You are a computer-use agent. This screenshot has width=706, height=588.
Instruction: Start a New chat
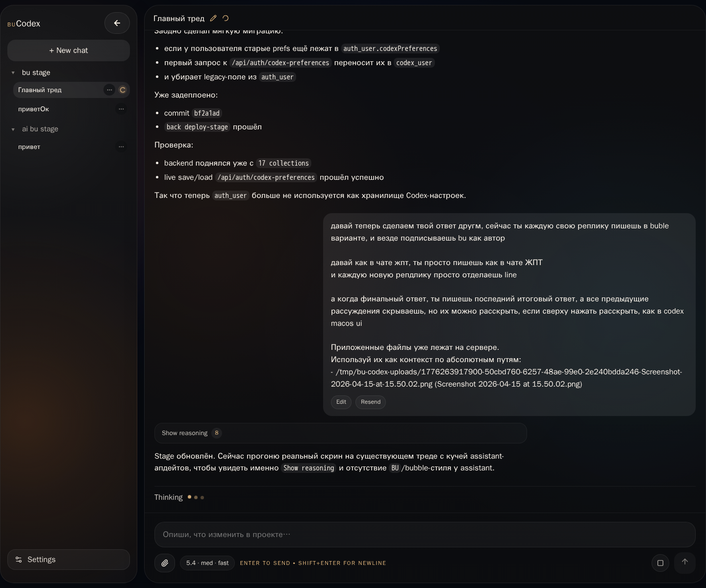69,50
